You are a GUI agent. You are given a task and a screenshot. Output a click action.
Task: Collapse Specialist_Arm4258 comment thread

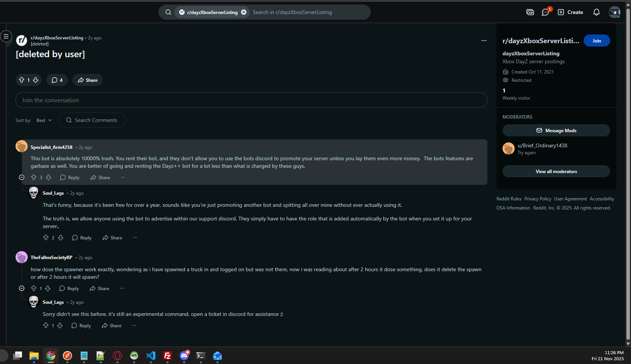[22, 177]
